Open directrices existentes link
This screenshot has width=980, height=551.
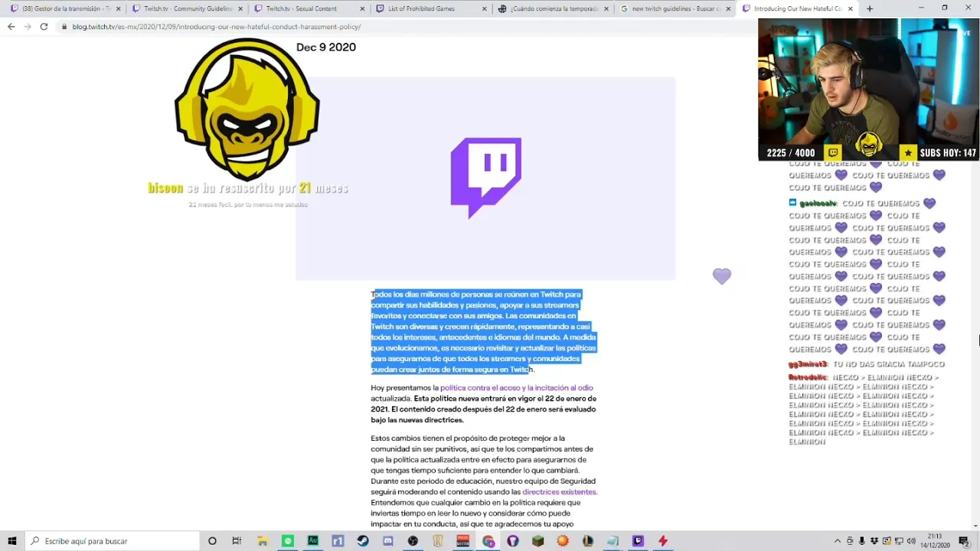(x=559, y=492)
